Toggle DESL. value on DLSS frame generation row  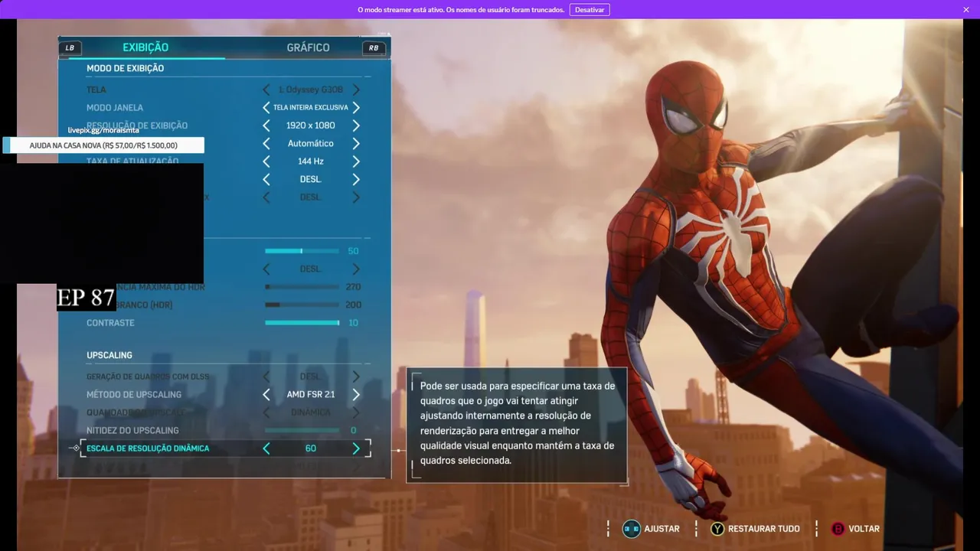[311, 377]
